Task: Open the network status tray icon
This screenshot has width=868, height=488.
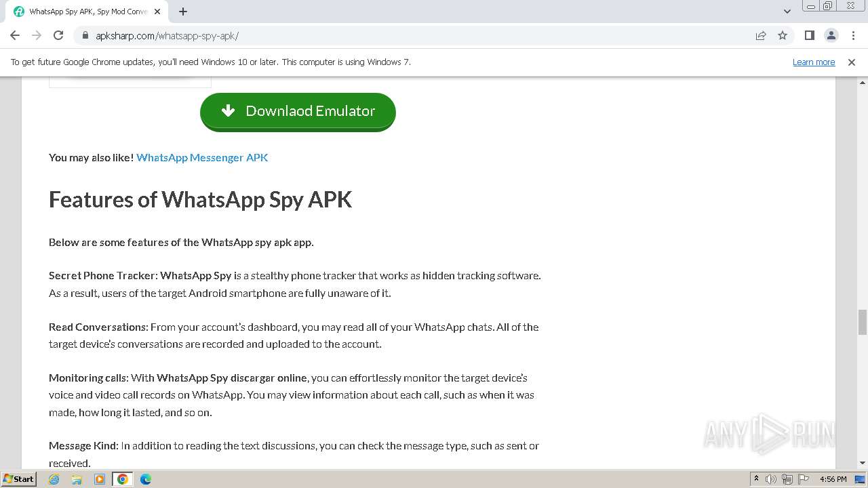Action: point(787,479)
